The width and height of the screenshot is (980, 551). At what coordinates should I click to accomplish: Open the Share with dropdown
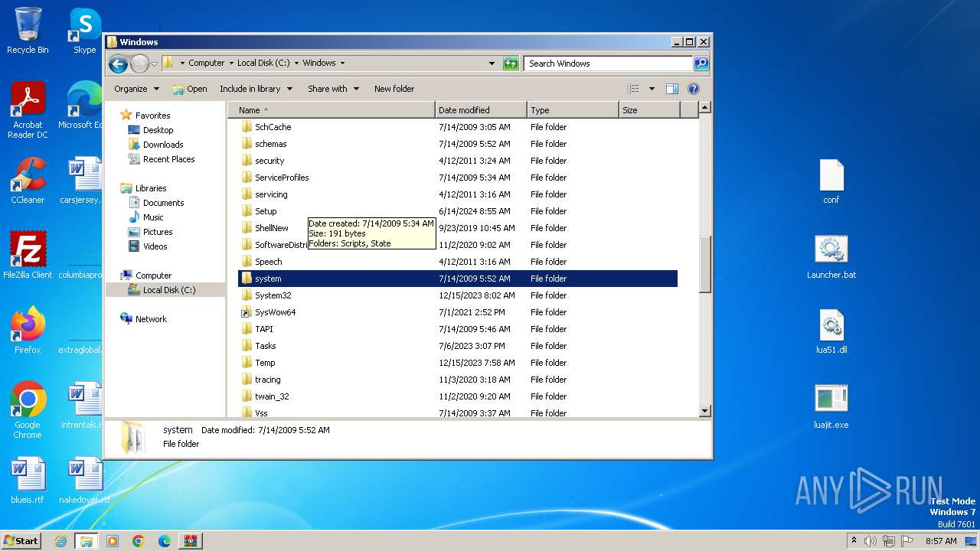pos(333,89)
